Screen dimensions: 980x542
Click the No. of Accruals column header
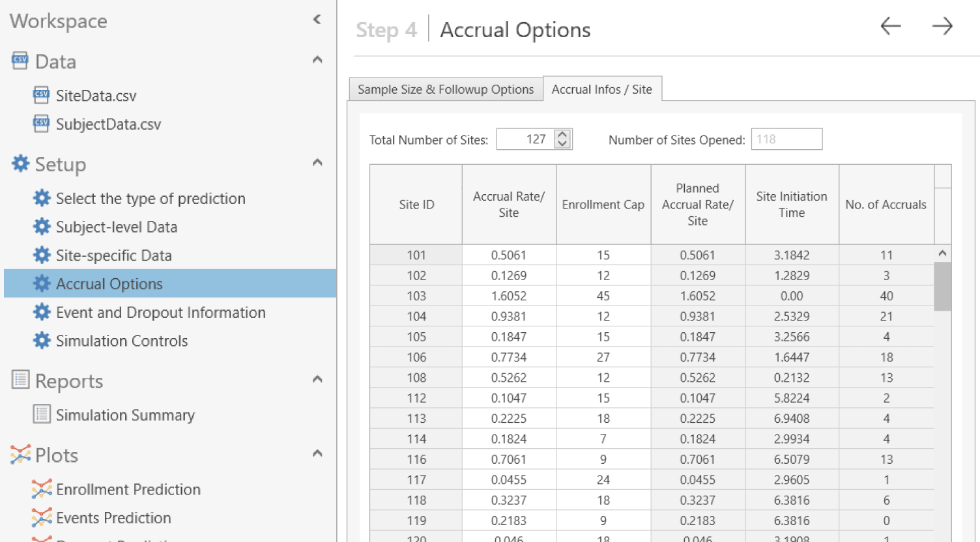[886, 205]
